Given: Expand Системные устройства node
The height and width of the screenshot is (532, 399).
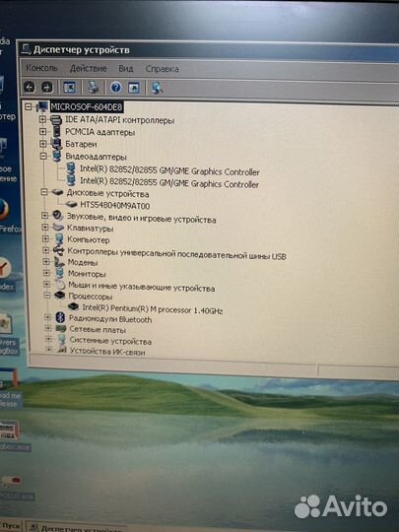Looking at the screenshot, I should pos(48,339).
